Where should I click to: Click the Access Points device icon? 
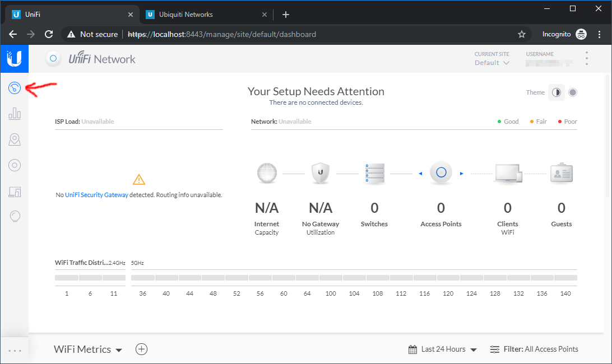point(441,173)
